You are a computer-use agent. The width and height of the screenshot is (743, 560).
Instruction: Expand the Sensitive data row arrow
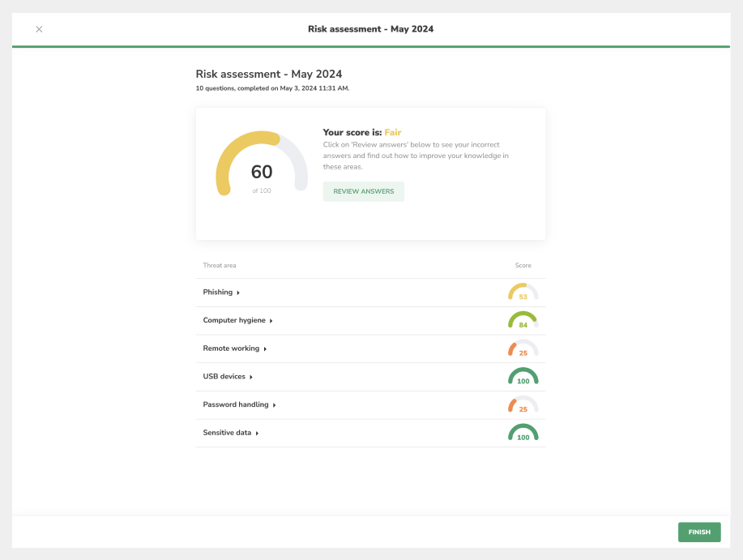257,434
